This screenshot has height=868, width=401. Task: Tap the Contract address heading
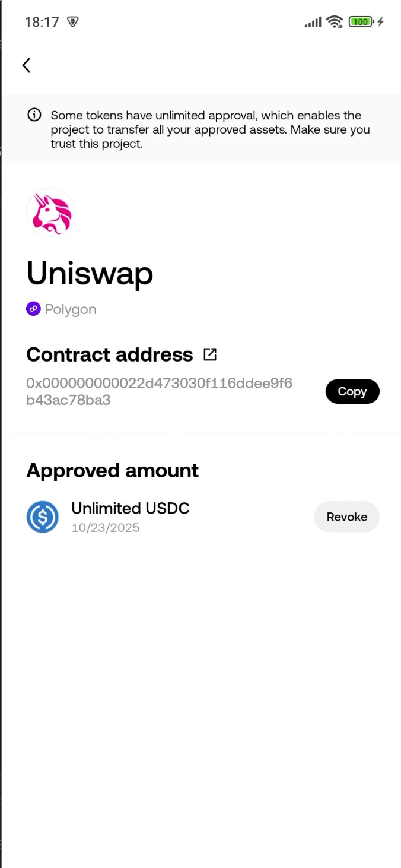point(110,354)
